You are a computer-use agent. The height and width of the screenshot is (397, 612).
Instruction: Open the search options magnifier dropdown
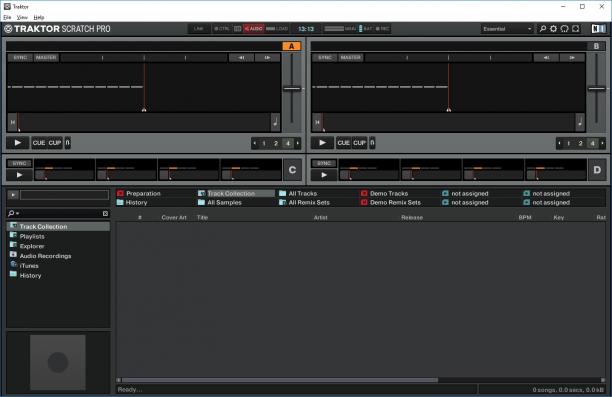(x=13, y=213)
